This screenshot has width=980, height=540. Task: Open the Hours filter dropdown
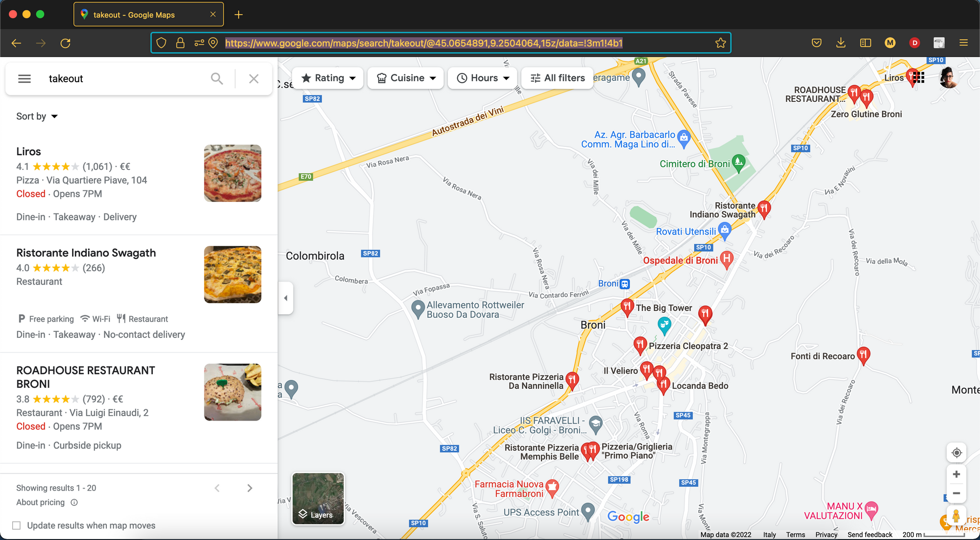(x=483, y=78)
